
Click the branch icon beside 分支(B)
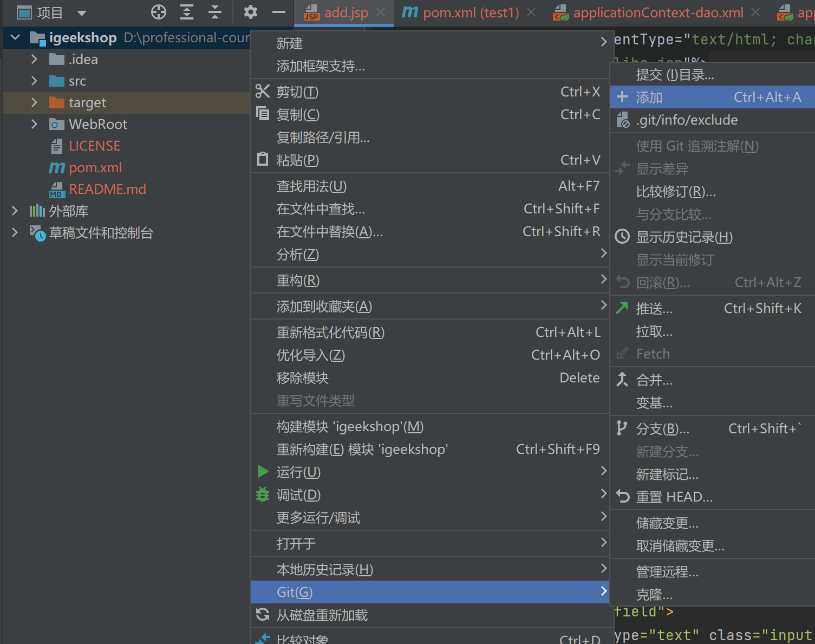click(x=622, y=428)
